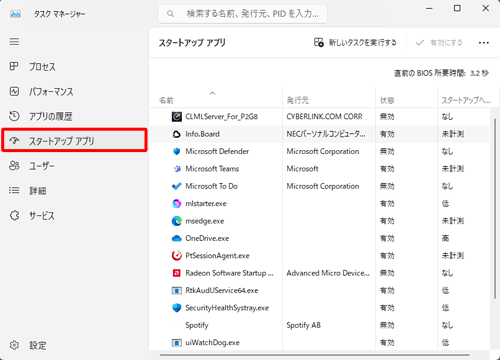
Task: Click the 新しいタスクを実行する icon
Action: coord(319,42)
